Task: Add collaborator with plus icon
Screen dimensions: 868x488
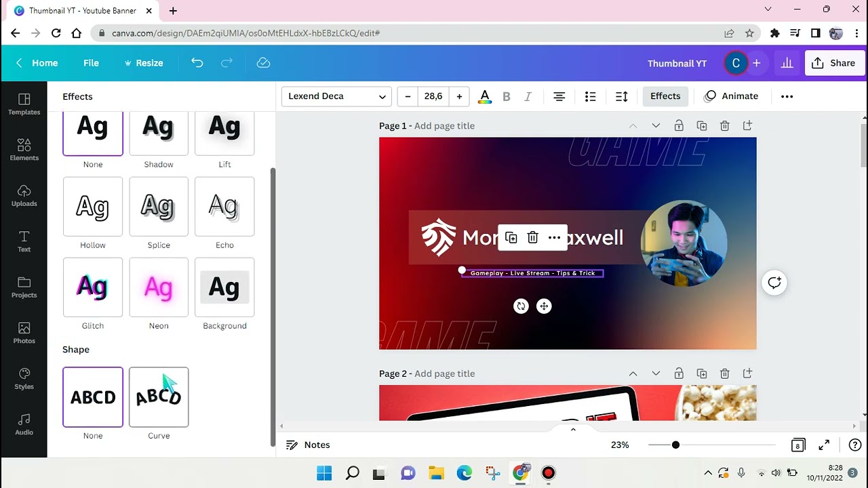Action: (x=756, y=63)
